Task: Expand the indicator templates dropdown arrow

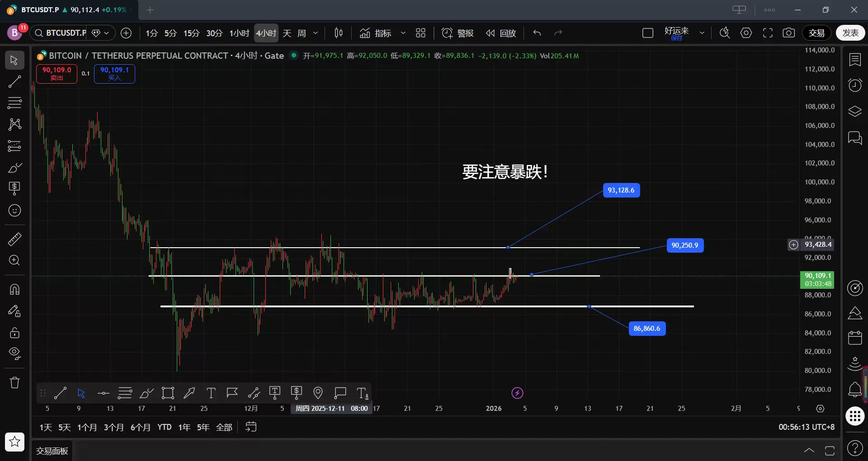Action: pyautogui.click(x=403, y=33)
